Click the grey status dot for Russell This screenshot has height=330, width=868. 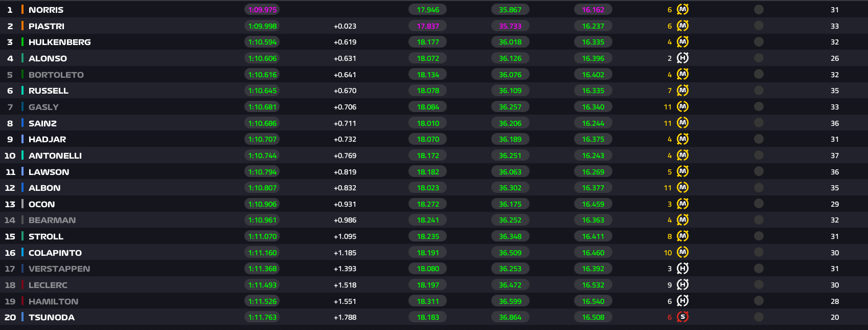coord(759,91)
